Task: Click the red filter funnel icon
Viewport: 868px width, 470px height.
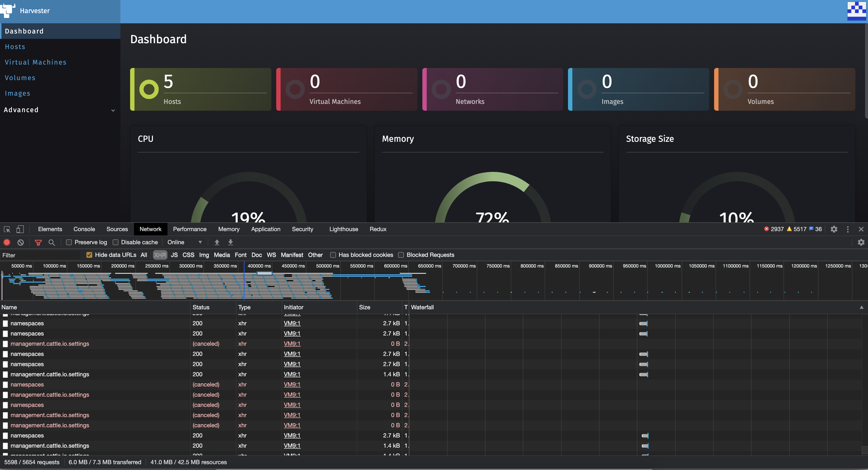Action: [x=38, y=242]
